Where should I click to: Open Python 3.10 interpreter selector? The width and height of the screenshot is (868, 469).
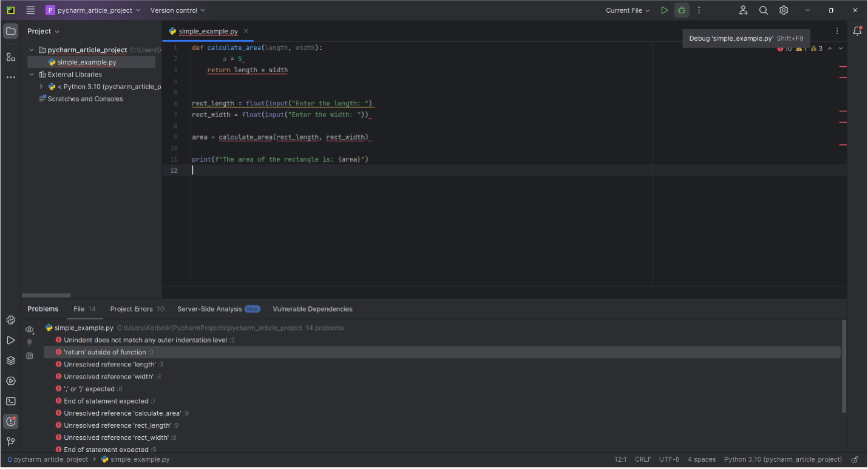coord(783,460)
